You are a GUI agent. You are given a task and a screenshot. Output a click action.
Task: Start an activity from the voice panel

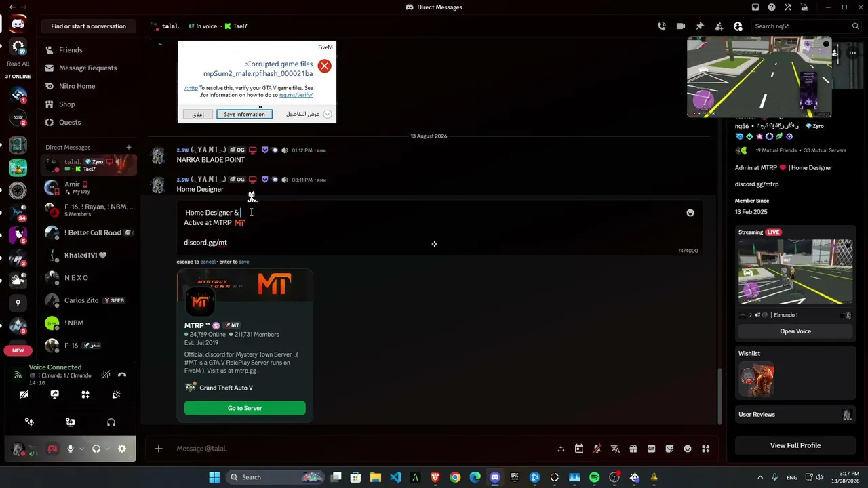(x=85, y=394)
